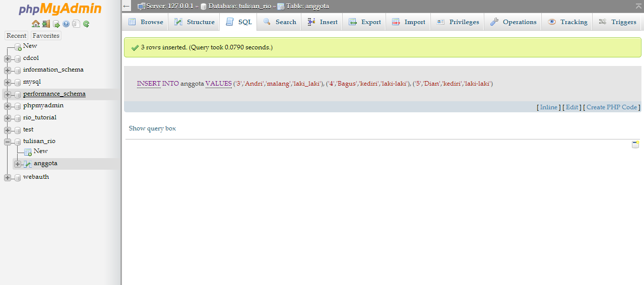This screenshot has width=644, height=285.
Task: Open the Tracking tab
Action: 567,22
